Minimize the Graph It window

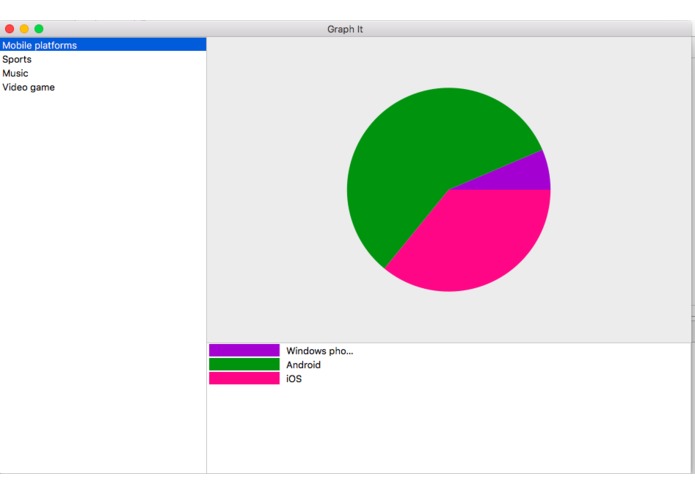click(24, 29)
